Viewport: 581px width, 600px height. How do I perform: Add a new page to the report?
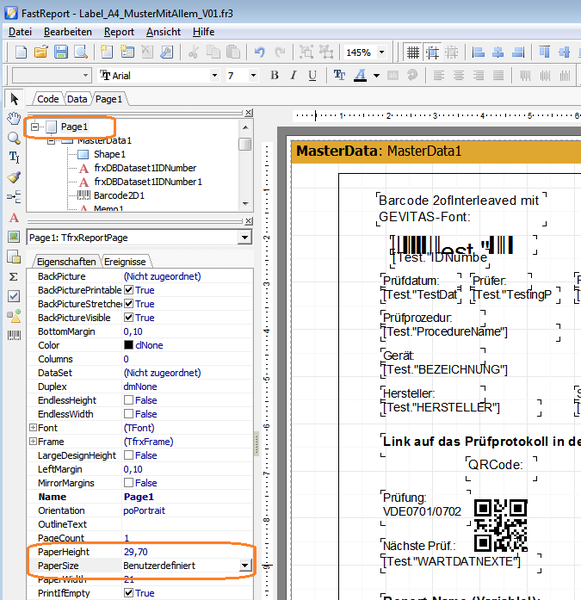point(106,52)
